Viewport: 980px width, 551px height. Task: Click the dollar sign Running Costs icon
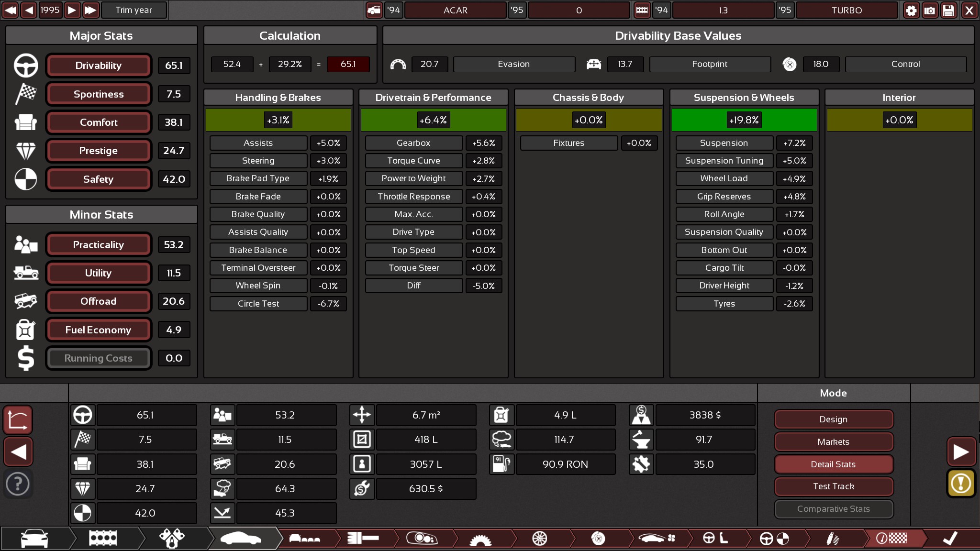click(x=26, y=358)
